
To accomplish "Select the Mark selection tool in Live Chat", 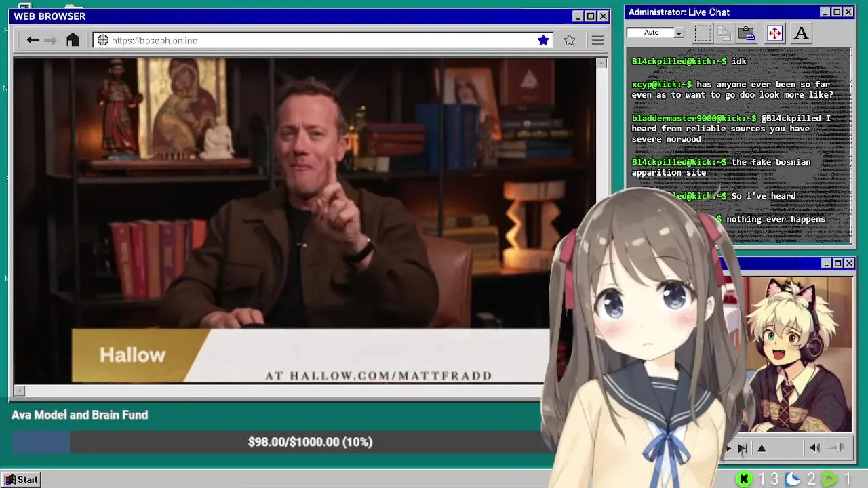I will 703,33.
